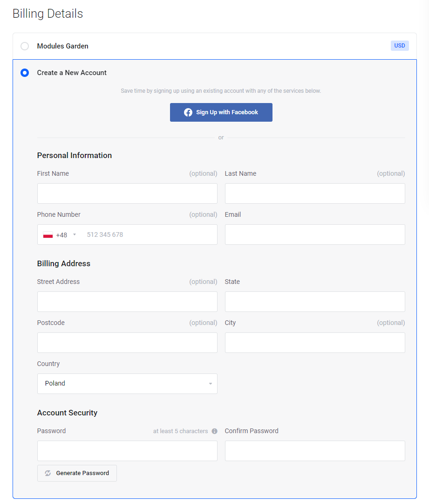
Task: Click the Modules Garden label
Action: tap(62, 46)
